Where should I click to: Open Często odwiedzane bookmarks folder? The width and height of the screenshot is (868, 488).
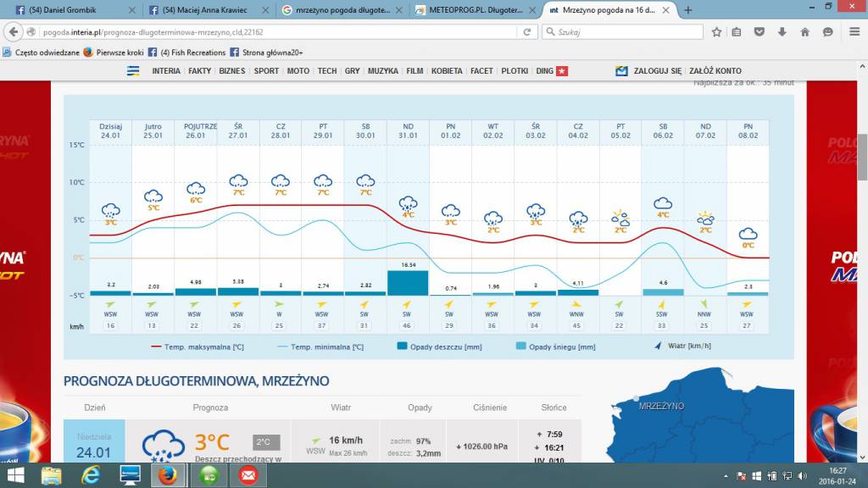click(41, 53)
